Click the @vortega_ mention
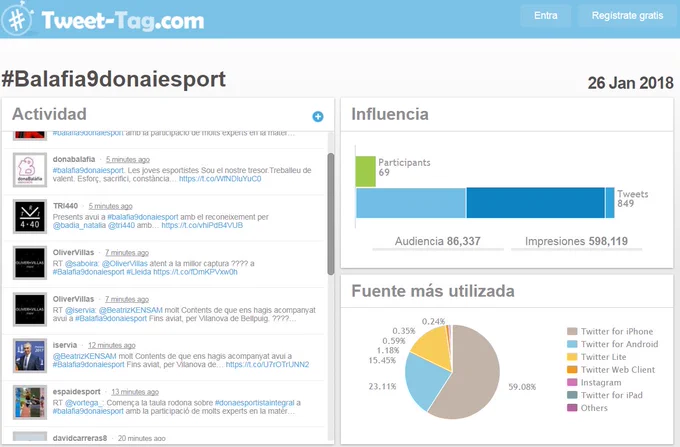Viewport: 680px width, 447px height. coord(85,403)
